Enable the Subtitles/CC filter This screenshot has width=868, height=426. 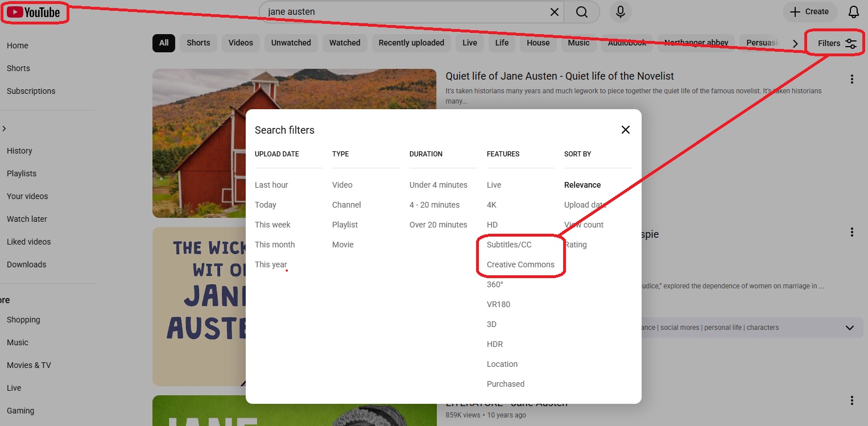509,244
